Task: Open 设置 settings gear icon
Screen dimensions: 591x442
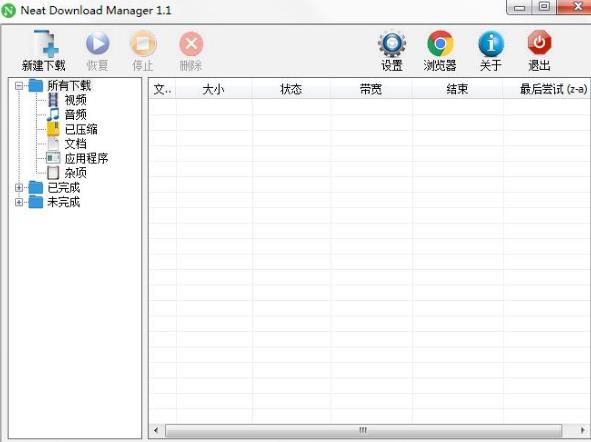Action: point(392,43)
